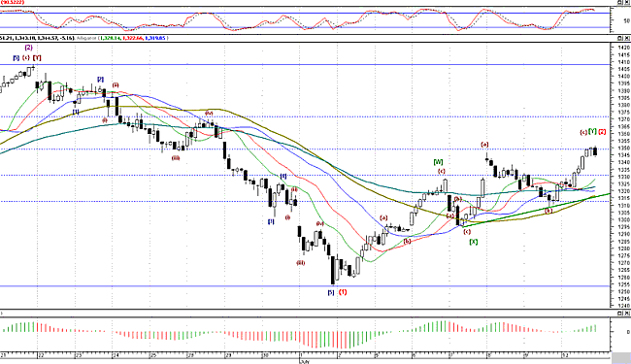Screen dimensions: 631x364
Task: Click the solid blue line near 1255
Action: coord(305,286)
